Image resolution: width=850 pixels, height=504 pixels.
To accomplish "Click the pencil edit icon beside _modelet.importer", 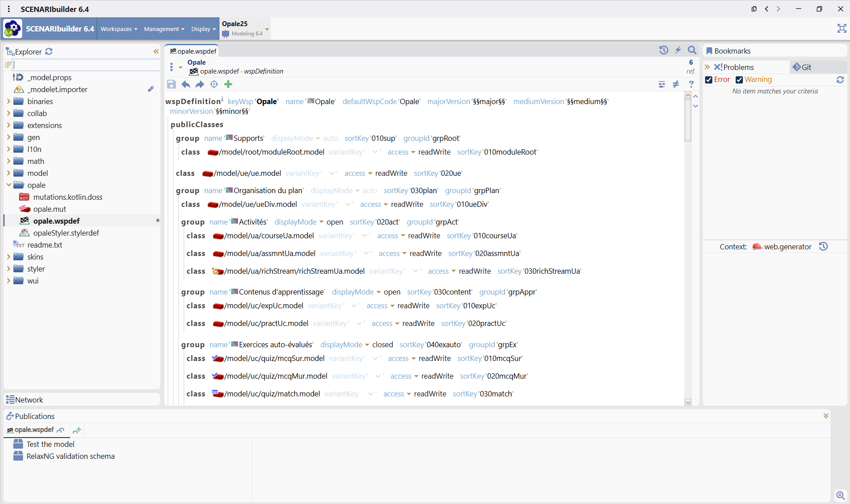I will click(151, 89).
